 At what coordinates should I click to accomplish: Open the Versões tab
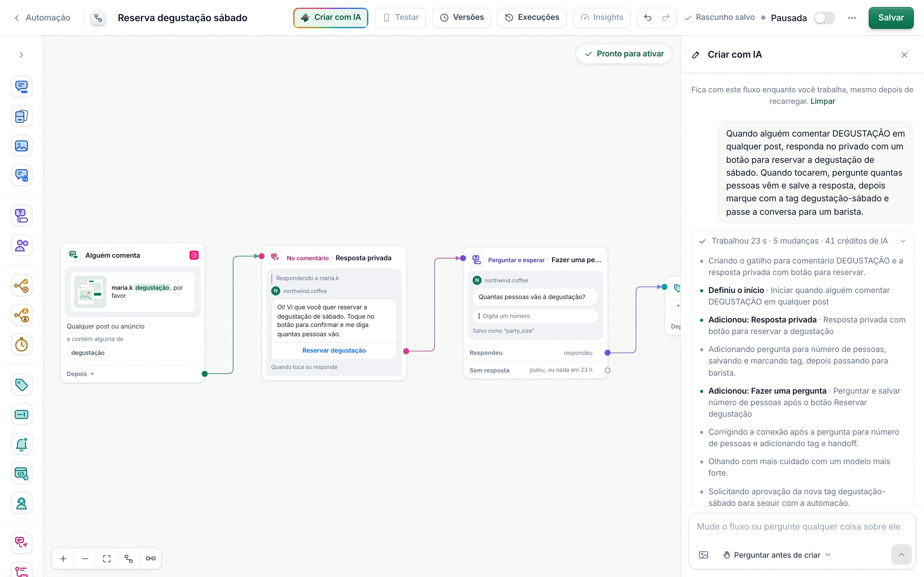[x=462, y=18]
